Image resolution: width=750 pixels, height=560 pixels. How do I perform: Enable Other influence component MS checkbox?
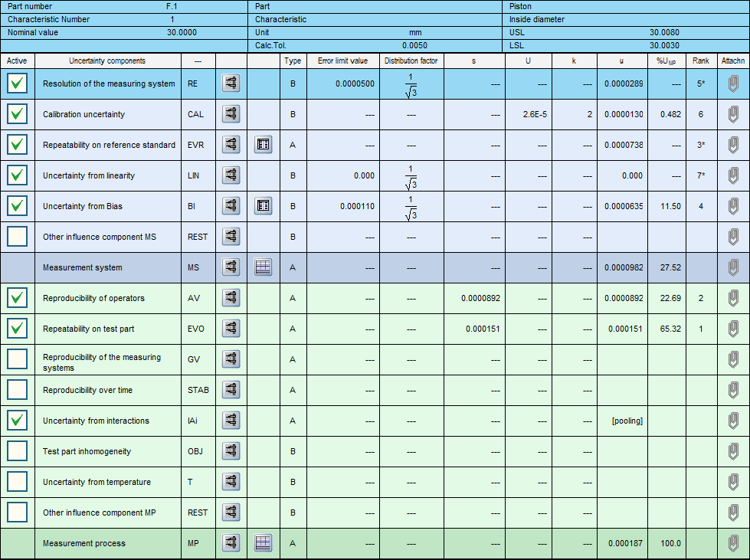17,236
